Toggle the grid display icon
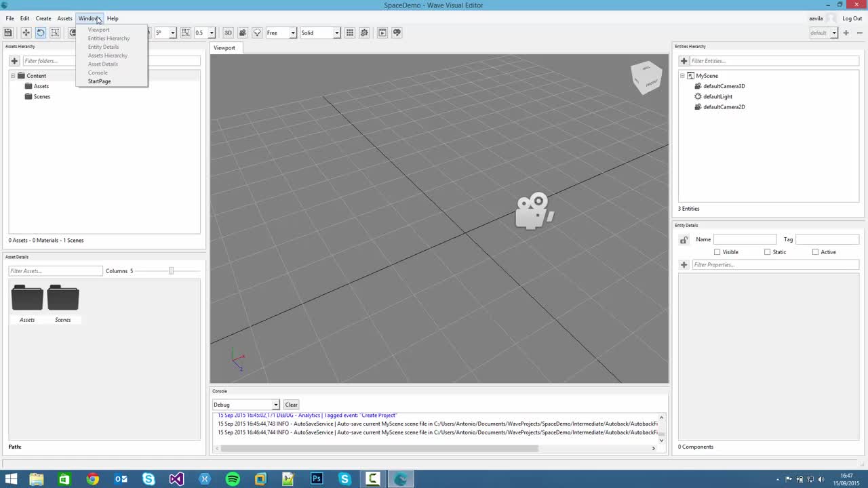 click(x=350, y=33)
